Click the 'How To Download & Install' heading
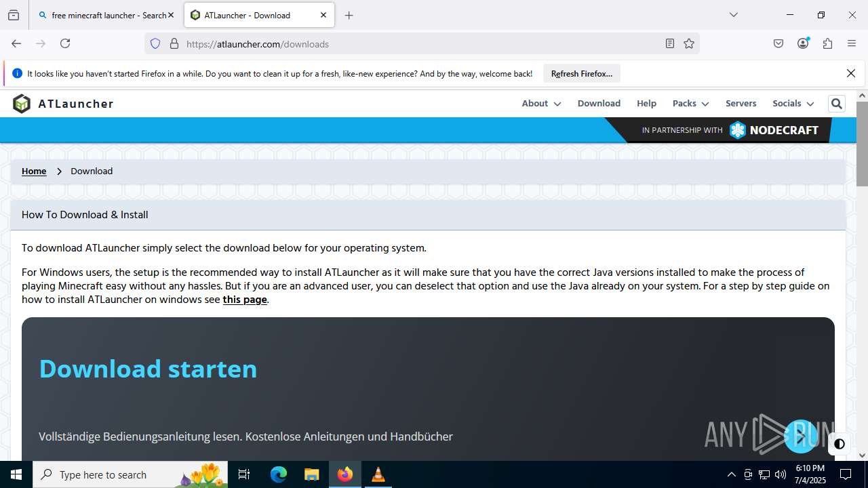The height and width of the screenshot is (488, 868). click(x=85, y=214)
